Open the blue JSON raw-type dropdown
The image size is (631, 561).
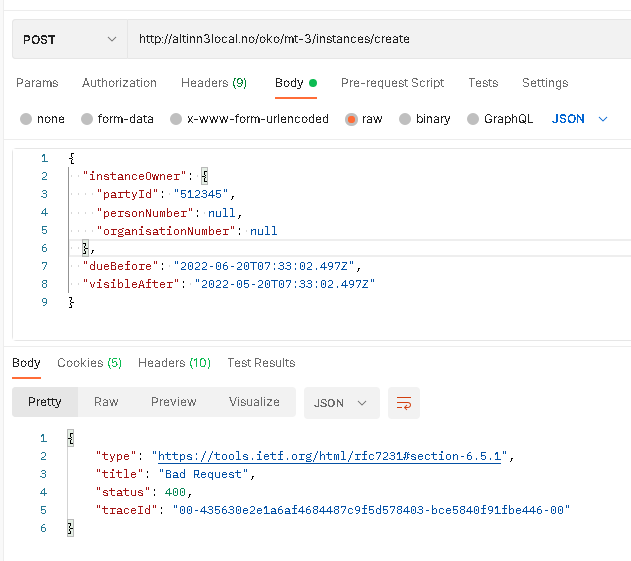(579, 119)
